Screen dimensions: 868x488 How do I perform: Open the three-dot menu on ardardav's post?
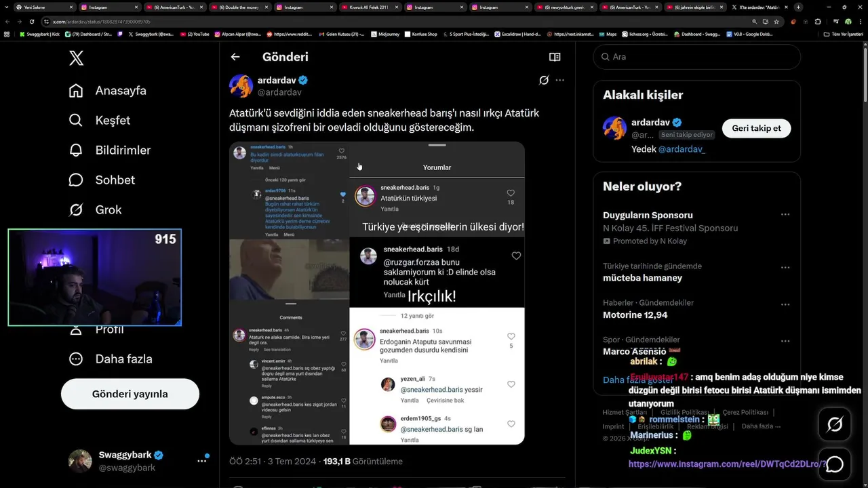tap(559, 80)
